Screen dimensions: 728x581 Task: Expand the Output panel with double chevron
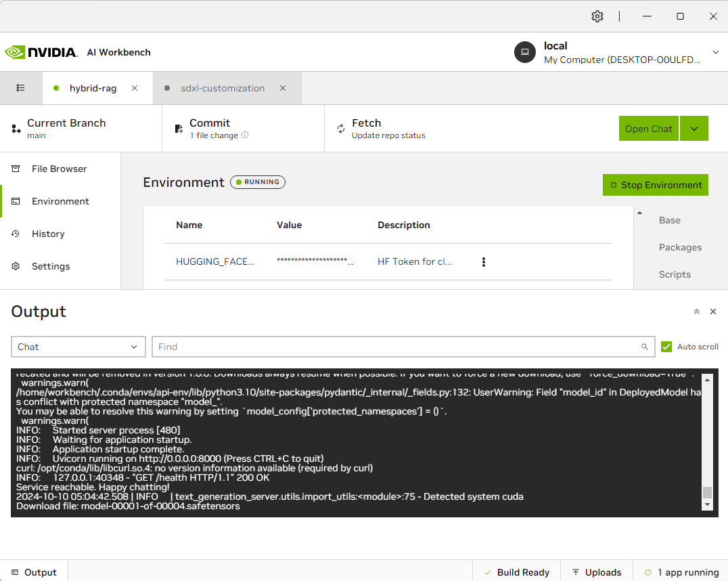click(696, 311)
